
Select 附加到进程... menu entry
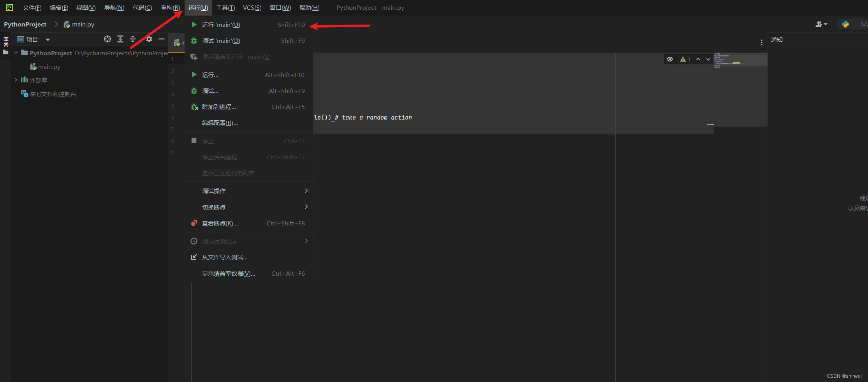click(249, 107)
